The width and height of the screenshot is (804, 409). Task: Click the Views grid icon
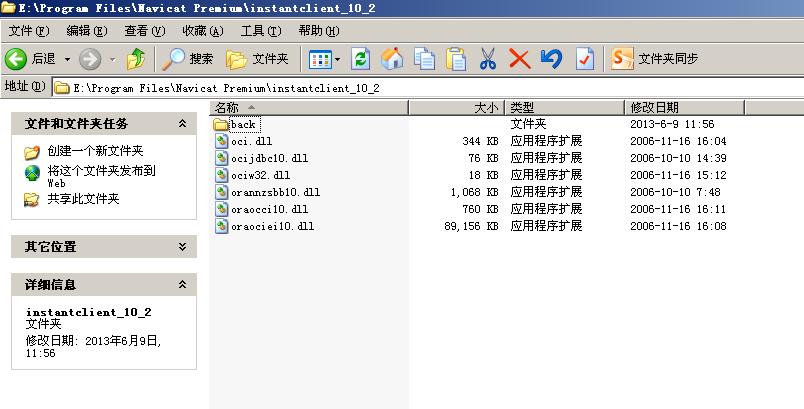320,59
